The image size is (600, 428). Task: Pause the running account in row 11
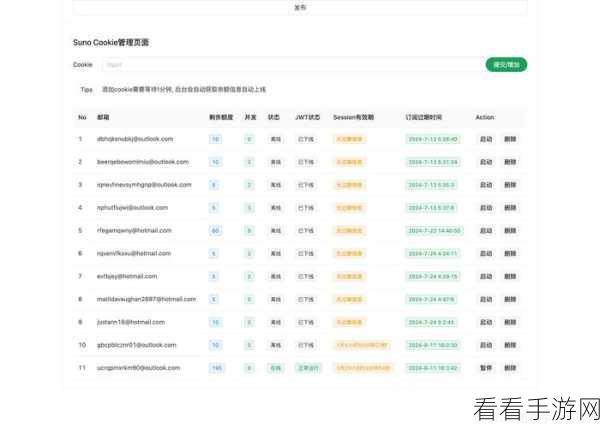pos(486,368)
